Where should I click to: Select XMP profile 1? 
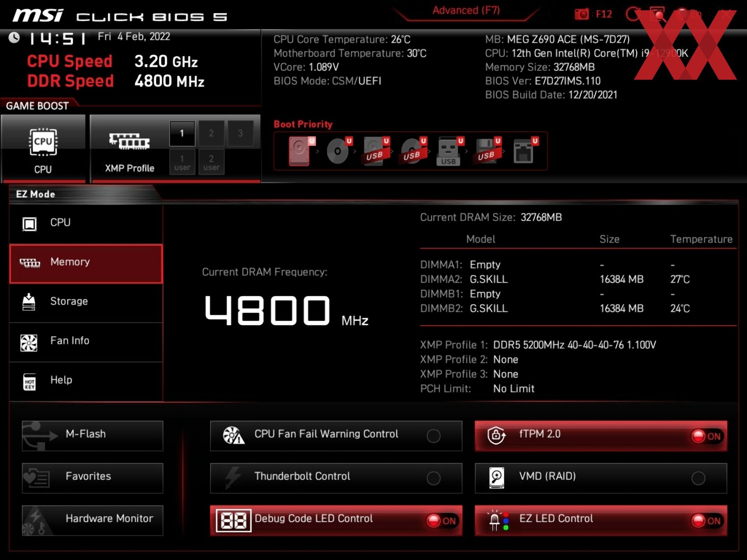pyautogui.click(x=182, y=133)
